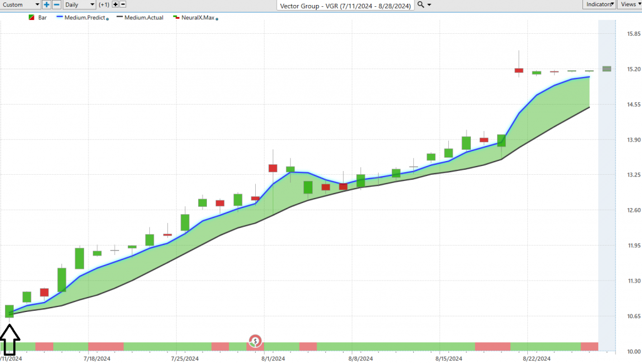This screenshot has height=364, width=642.
Task: Click the 8/1/2024 date axis label
Action: coord(273,359)
